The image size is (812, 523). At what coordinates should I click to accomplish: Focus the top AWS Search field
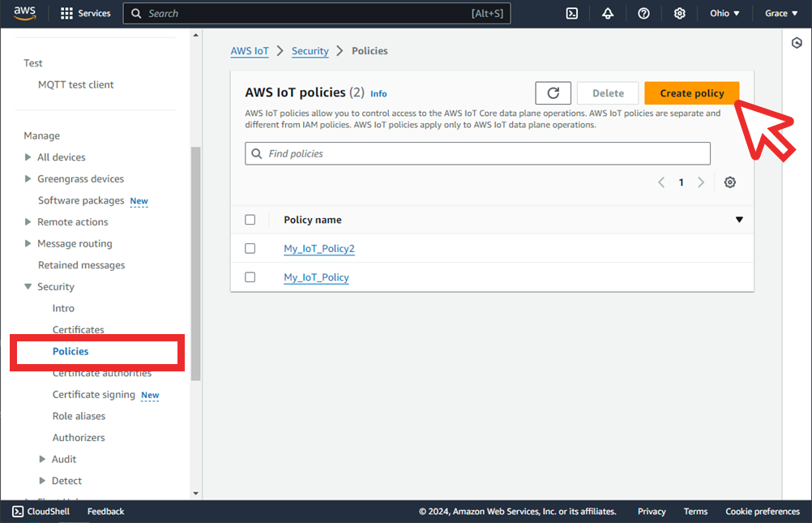pos(317,14)
